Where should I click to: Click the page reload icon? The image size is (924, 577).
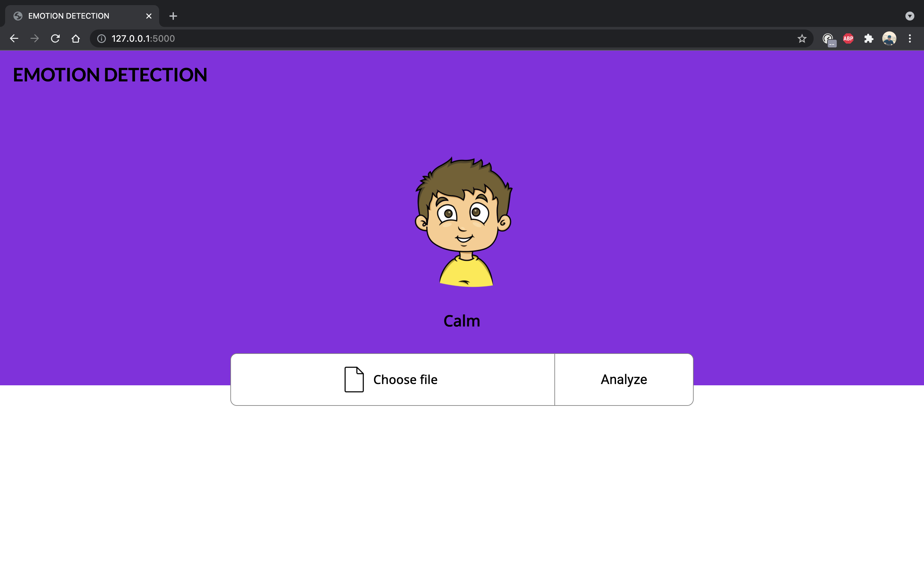coord(56,38)
